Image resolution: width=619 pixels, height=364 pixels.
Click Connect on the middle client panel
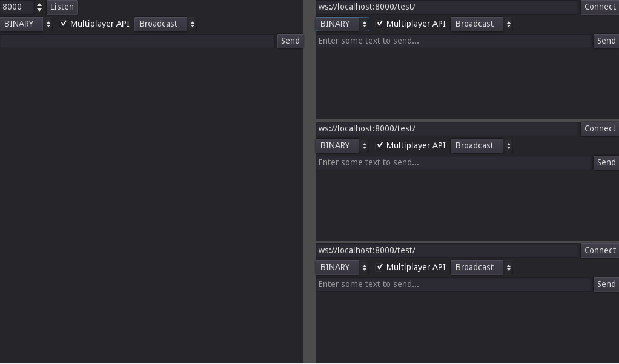pyautogui.click(x=600, y=128)
